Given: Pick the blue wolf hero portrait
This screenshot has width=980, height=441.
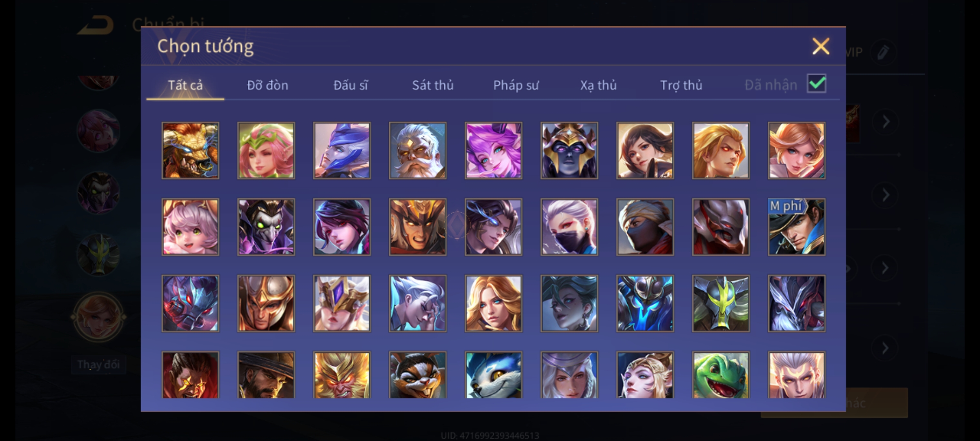Looking at the screenshot, I should (493, 375).
